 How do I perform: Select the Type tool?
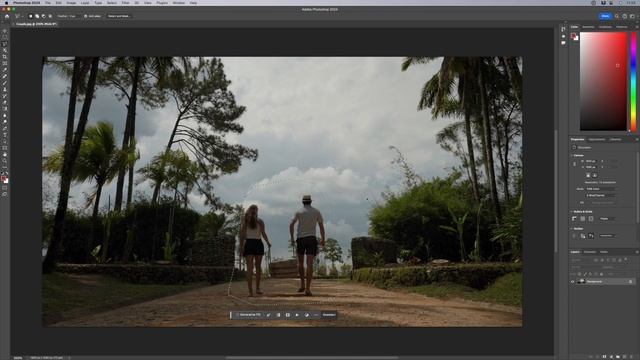pos(5,135)
